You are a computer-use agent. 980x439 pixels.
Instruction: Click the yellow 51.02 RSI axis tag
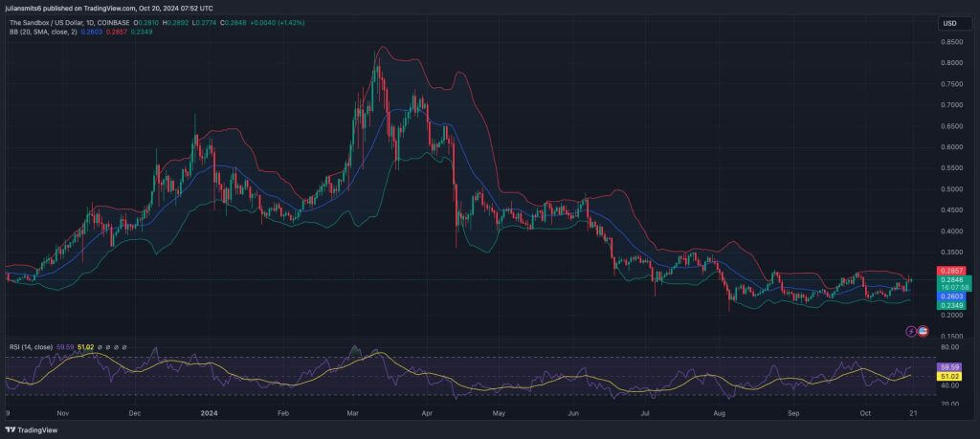tap(948, 377)
